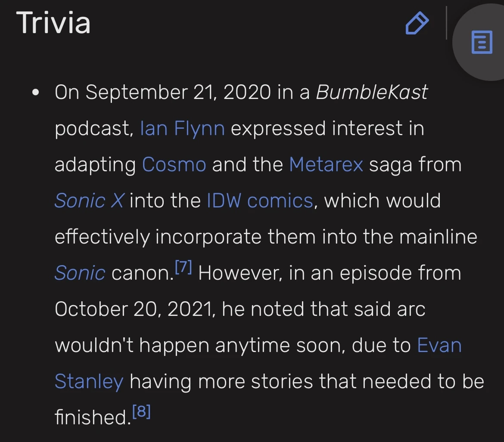The image size is (504, 442).
Task: Tap the bullet point beside the trivia entry
Action: (x=36, y=91)
